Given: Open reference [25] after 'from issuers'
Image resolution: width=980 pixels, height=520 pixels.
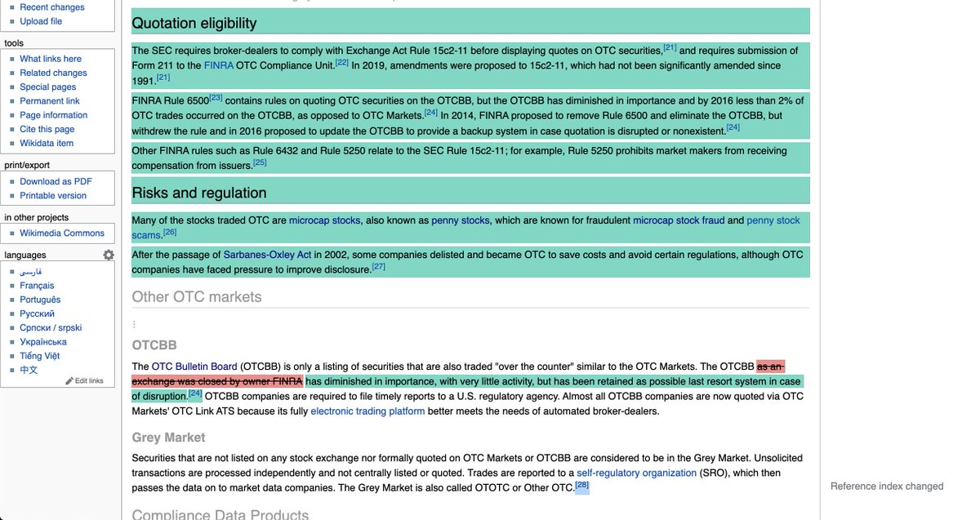Looking at the screenshot, I should [260, 162].
